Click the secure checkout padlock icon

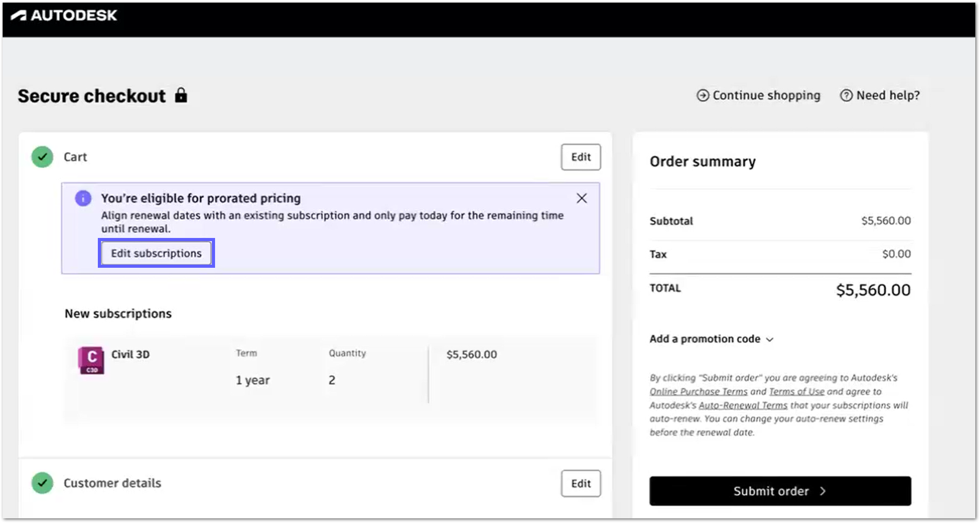(x=181, y=95)
